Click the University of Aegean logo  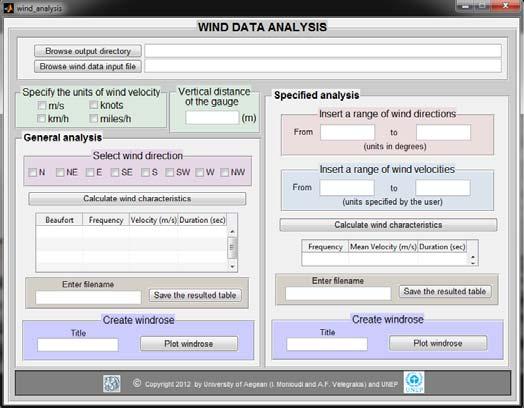(112, 383)
